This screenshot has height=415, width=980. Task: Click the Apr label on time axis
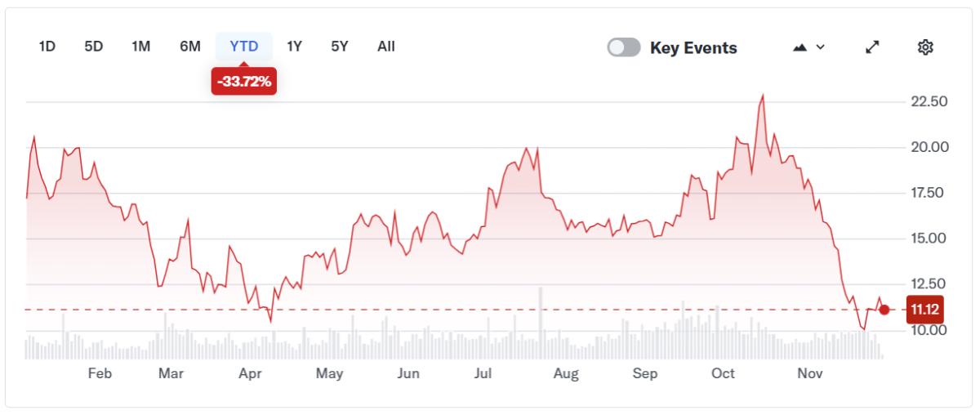(250, 374)
